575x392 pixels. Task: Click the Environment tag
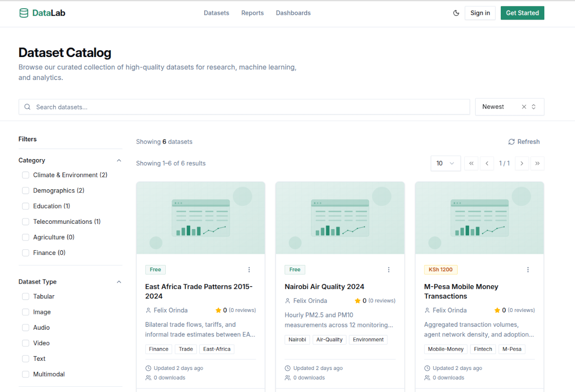click(368, 340)
